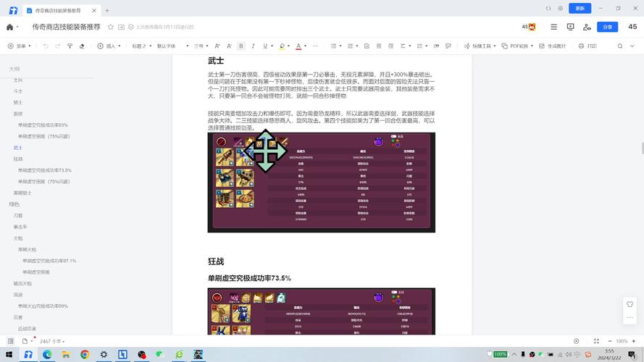Insert a checkbox to-do item

367,46
